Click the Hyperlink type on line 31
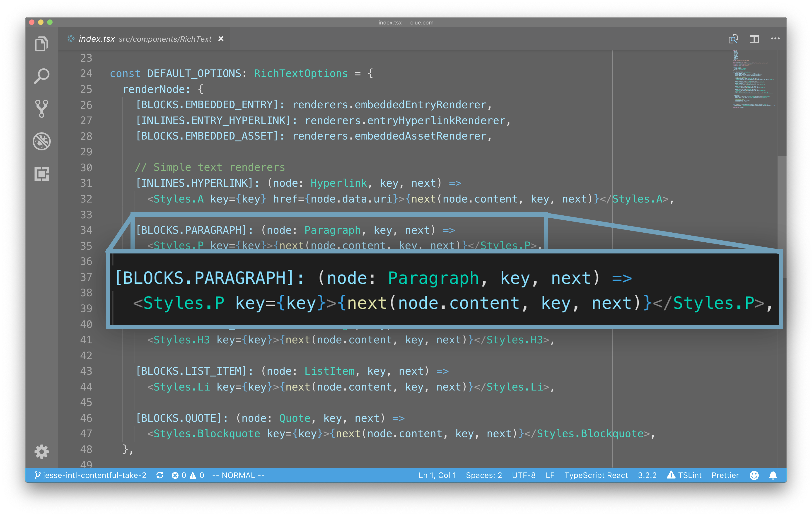812x516 pixels. pyautogui.click(x=338, y=183)
